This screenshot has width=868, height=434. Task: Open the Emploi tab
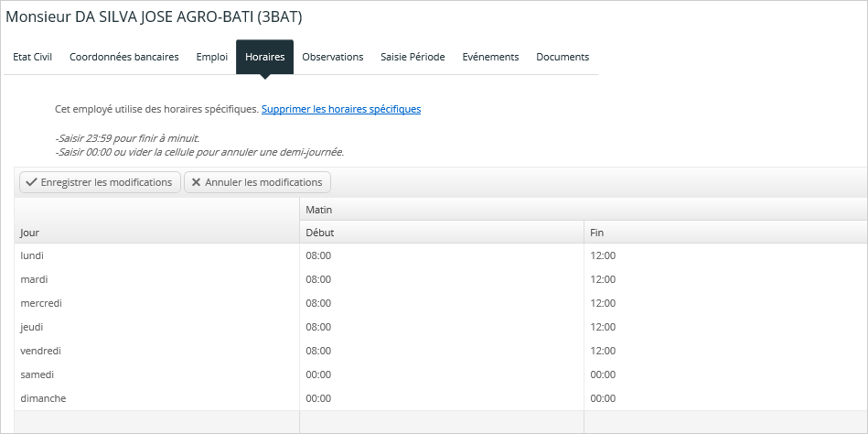(x=212, y=57)
